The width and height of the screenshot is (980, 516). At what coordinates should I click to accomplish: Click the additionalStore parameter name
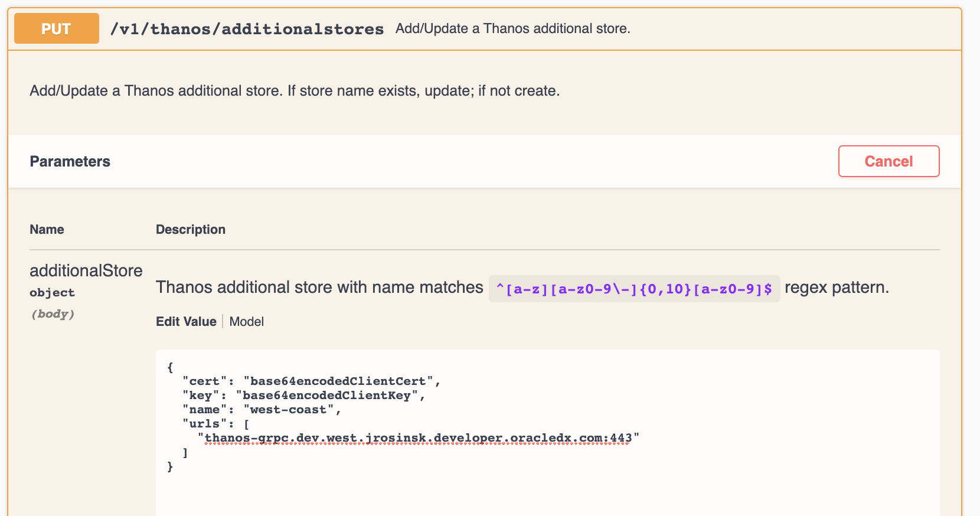tap(86, 270)
